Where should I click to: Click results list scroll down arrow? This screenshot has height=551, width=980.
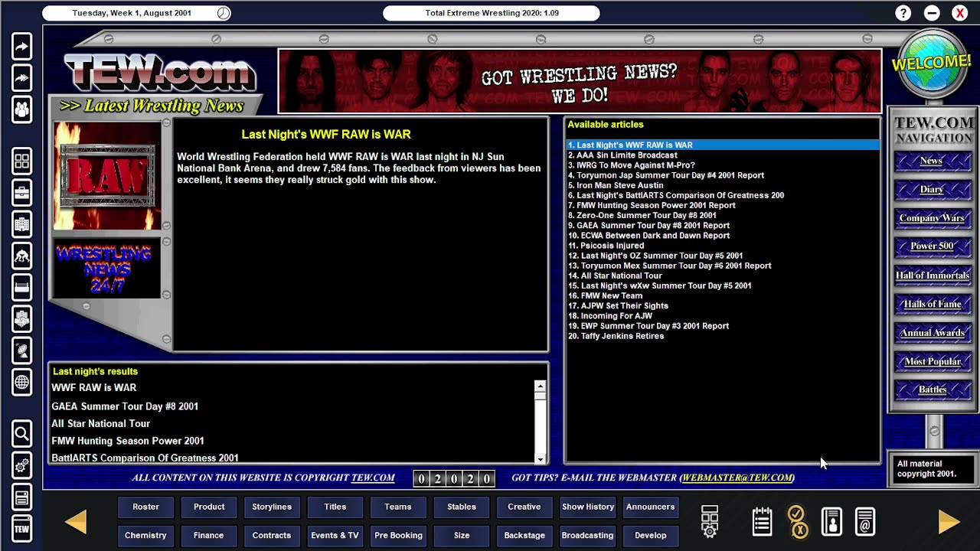541,459
